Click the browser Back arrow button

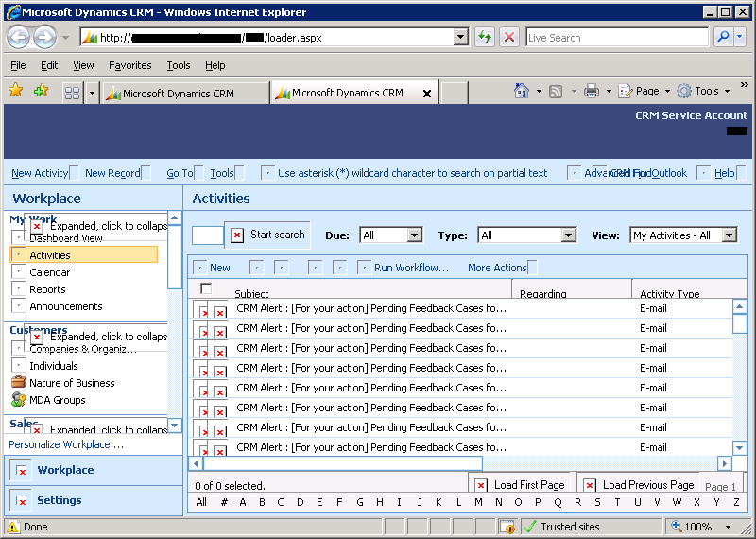pos(19,37)
